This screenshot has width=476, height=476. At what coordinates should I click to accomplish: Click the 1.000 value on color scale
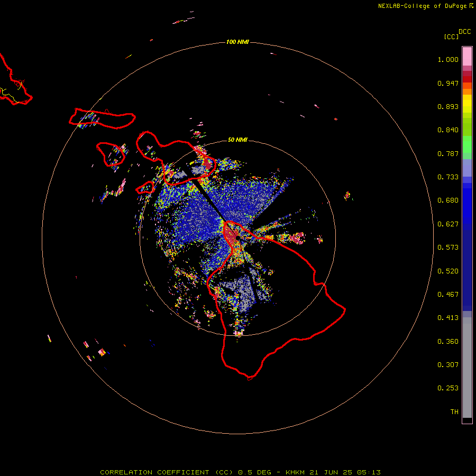coord(448,59)
